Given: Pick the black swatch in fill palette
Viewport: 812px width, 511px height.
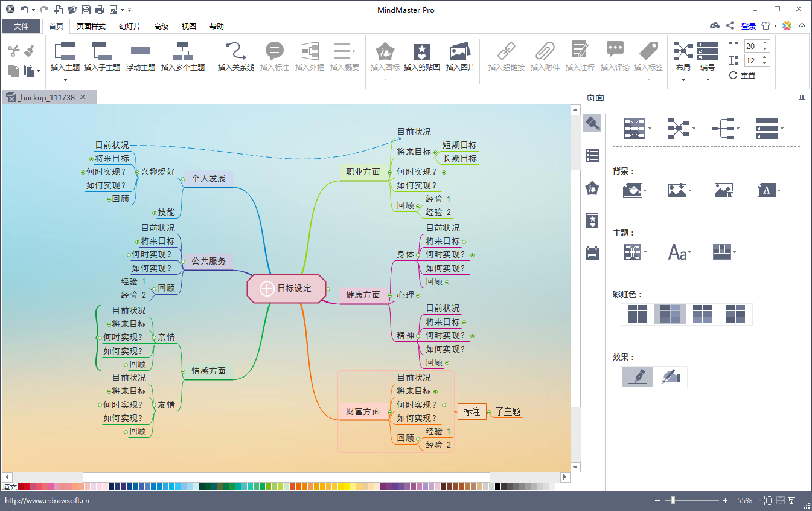Looking at the screenshot, I should pos(498,486).
